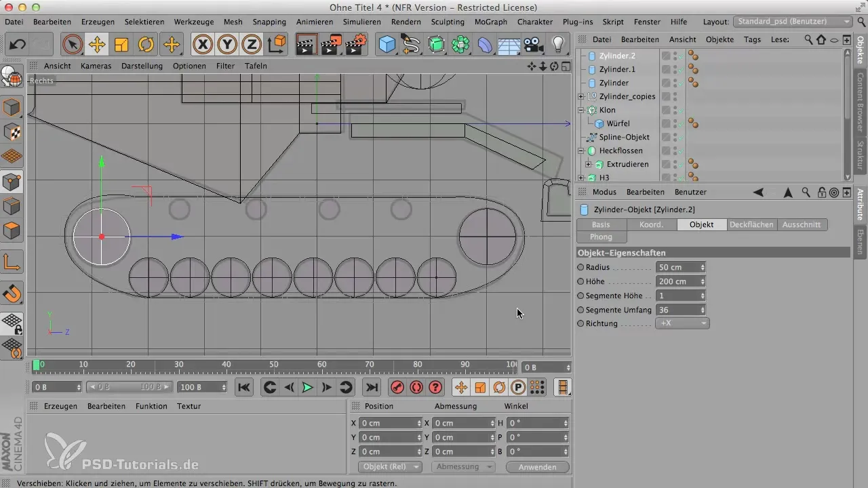Open the Content Browser side tab
Viewport: 868px width, 488px height.
861,102
